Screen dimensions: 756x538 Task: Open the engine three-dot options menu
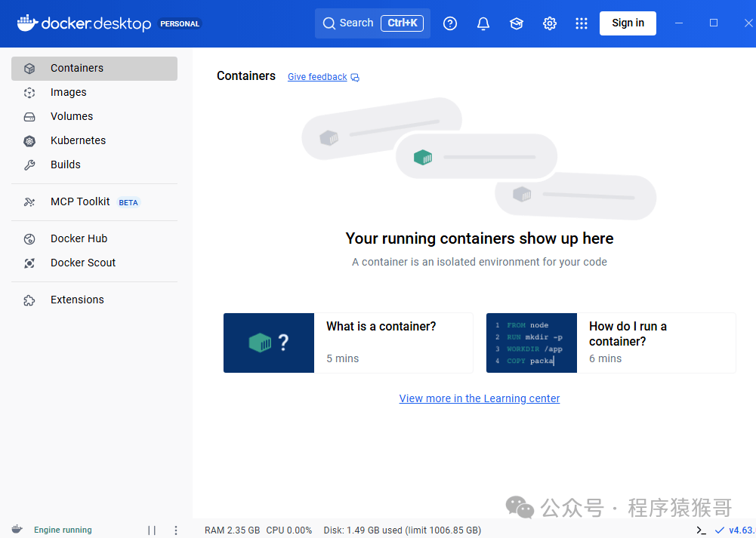click(176, 530)
